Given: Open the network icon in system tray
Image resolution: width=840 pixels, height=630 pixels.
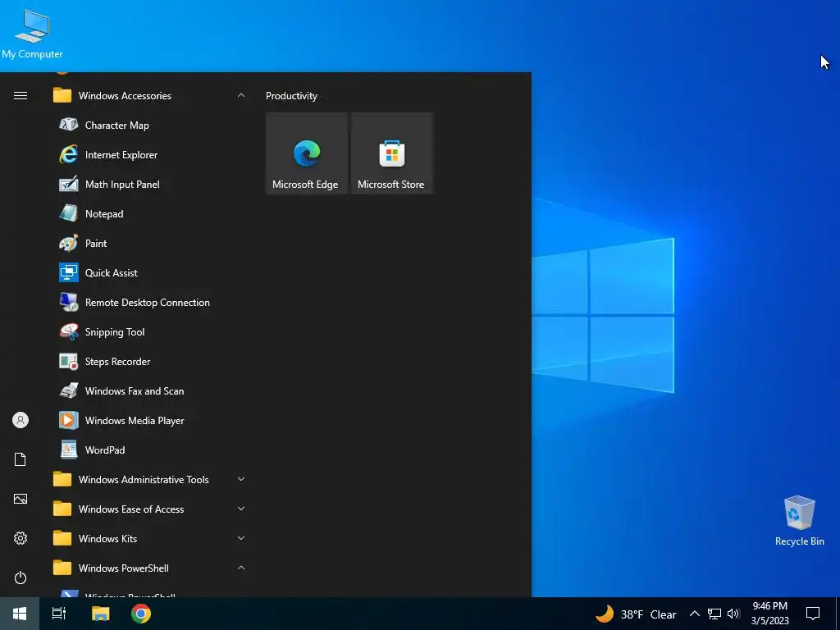Looking at the screenshot, I should tap(714, 614).
